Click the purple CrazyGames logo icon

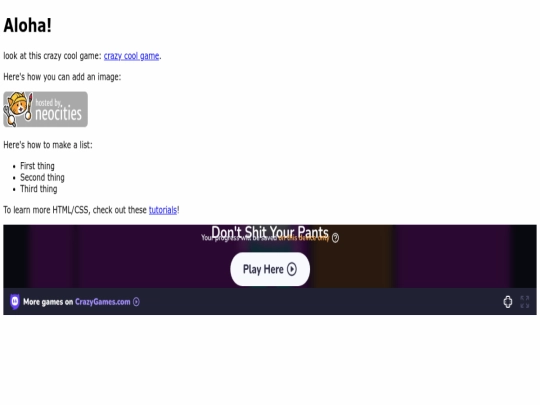click(x=15, y=302)
